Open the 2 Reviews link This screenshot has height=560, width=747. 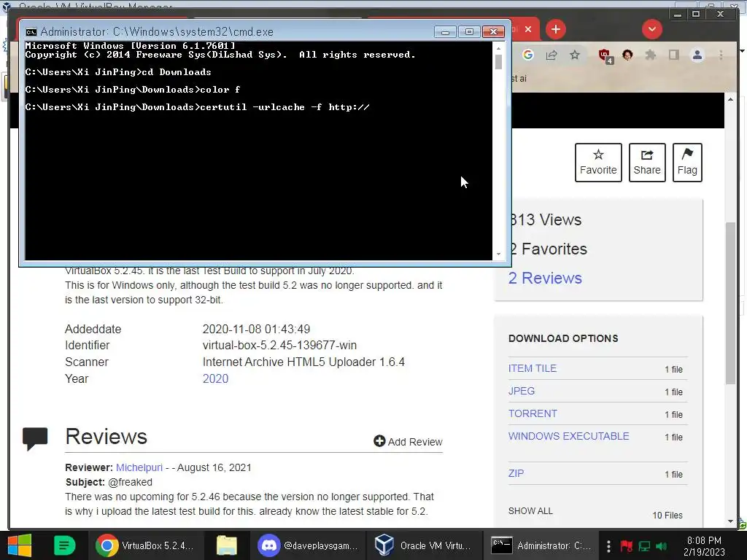(x=545, y=278)
